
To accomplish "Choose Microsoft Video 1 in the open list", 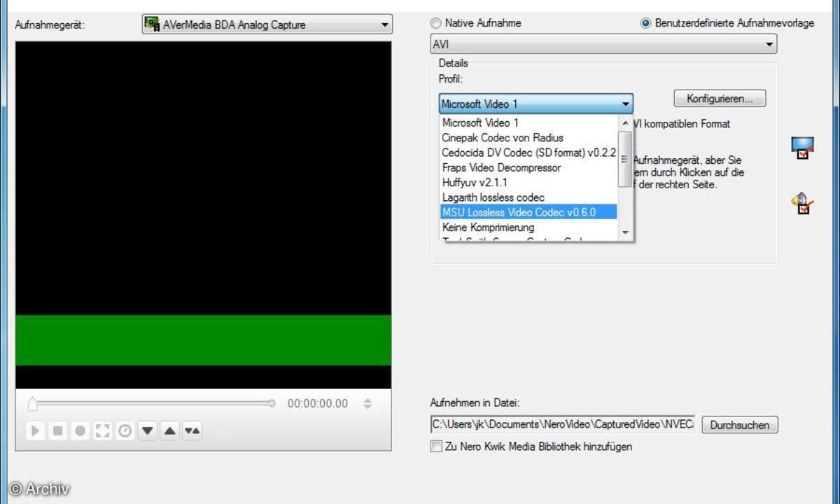I will pos(528,122).
